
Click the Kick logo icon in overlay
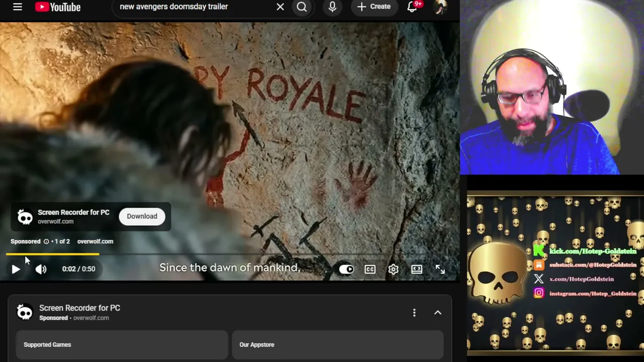click(539, 250)
